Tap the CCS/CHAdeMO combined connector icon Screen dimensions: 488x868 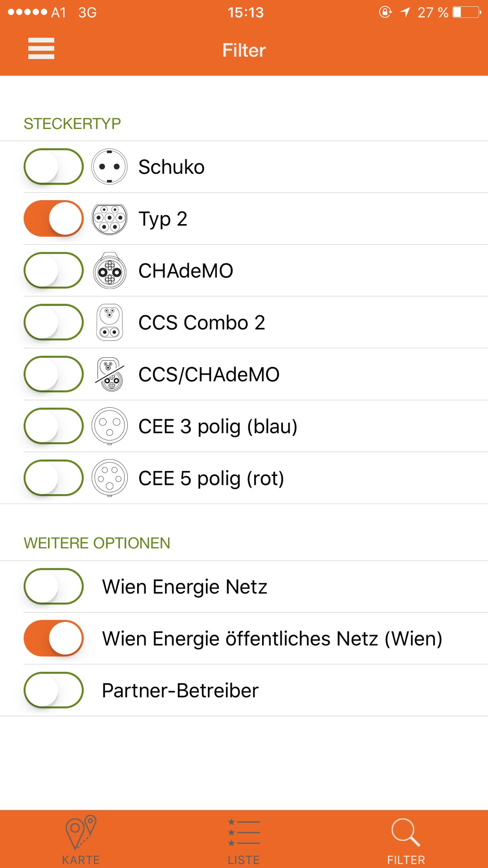click(x=109, y=374)
